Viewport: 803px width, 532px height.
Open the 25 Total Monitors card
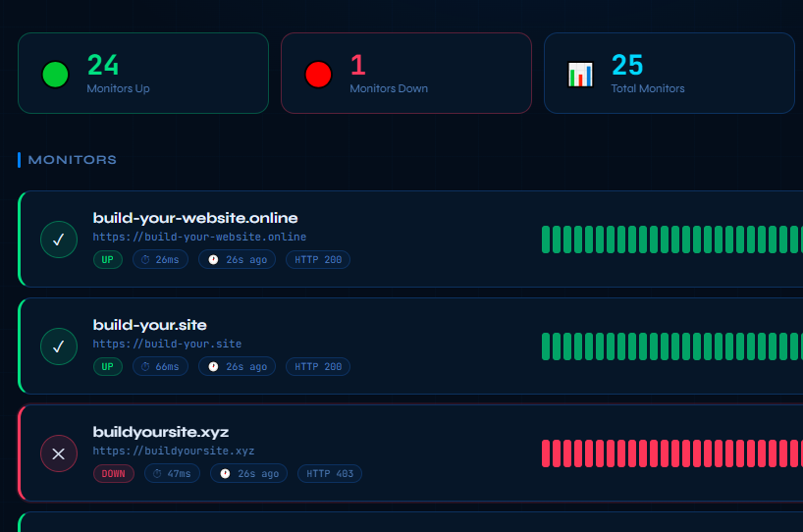pos(669,74)
